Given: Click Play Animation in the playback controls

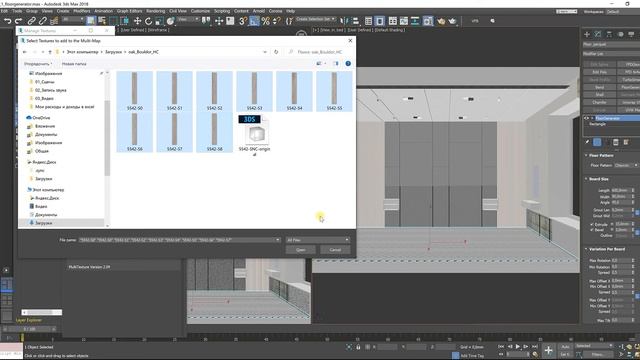Looking at the screenshot, I should click(518, 347).
